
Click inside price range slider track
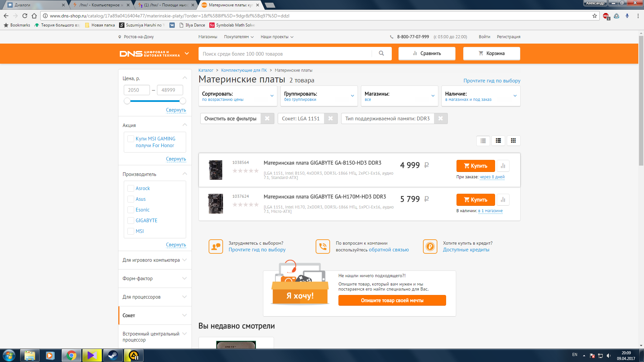click(155, 101)
